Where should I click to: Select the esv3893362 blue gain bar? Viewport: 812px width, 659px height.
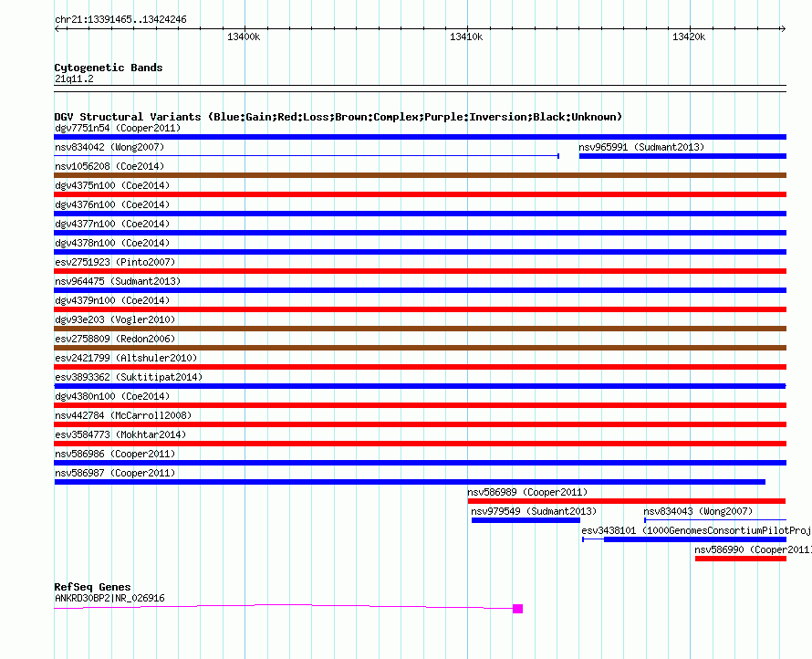coord(420,386)
